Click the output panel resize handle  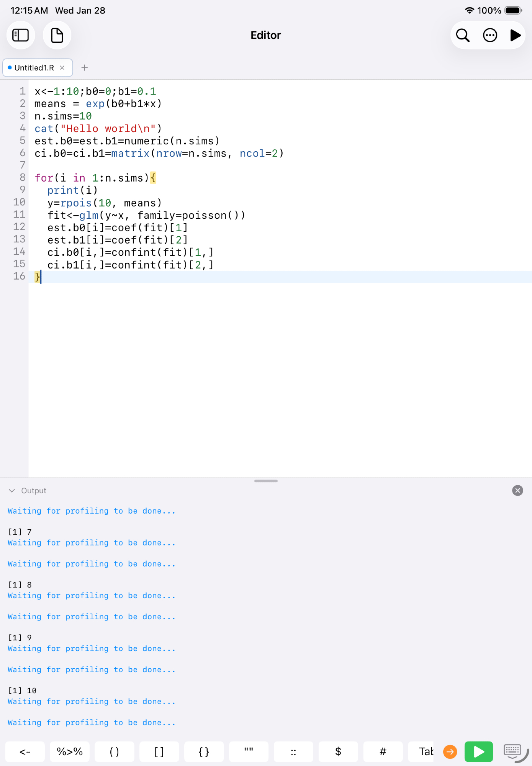click(266, 481)
